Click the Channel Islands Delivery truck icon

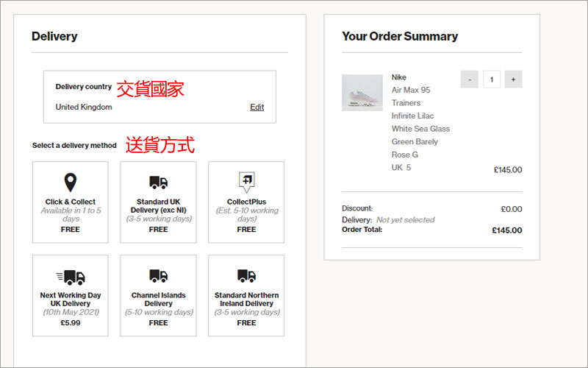[x=158, y=276]
